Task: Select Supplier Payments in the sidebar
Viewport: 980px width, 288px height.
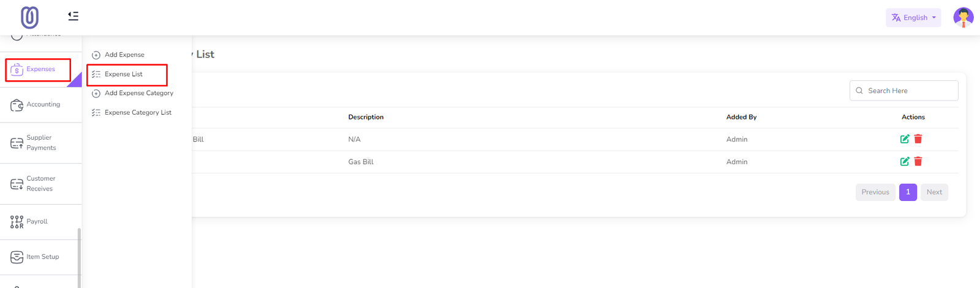Action: (x=40, y=143)
